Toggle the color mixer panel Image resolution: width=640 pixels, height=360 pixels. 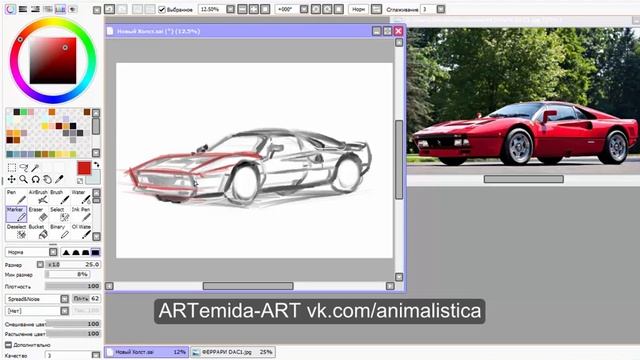(48, 9)
